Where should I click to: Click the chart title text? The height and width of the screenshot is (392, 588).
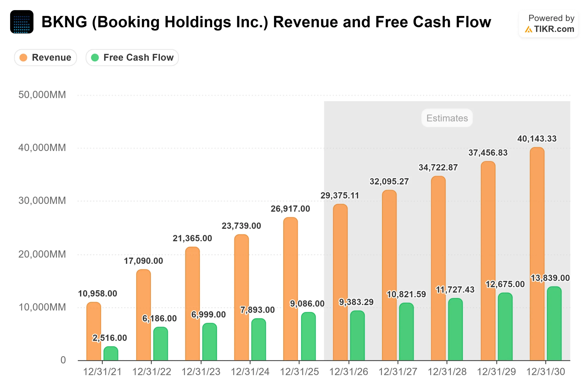[266, 22]
